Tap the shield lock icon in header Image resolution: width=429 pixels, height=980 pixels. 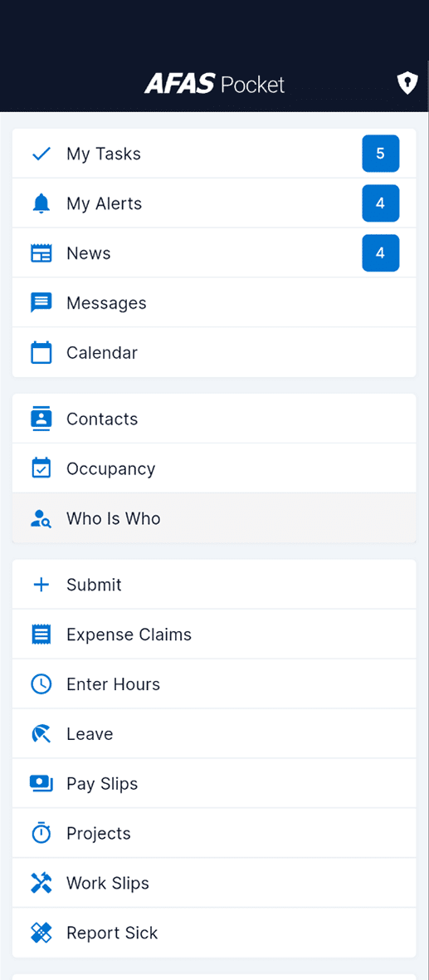[x=407, y=83]
